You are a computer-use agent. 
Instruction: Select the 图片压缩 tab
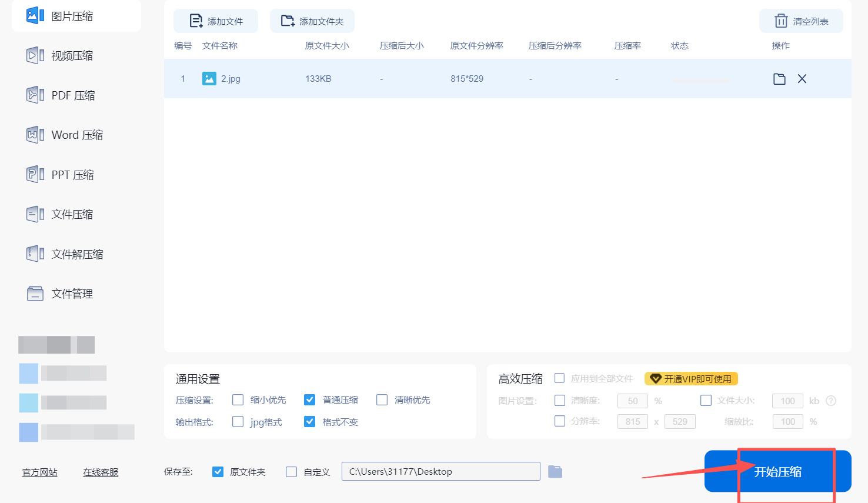[71, 16]
